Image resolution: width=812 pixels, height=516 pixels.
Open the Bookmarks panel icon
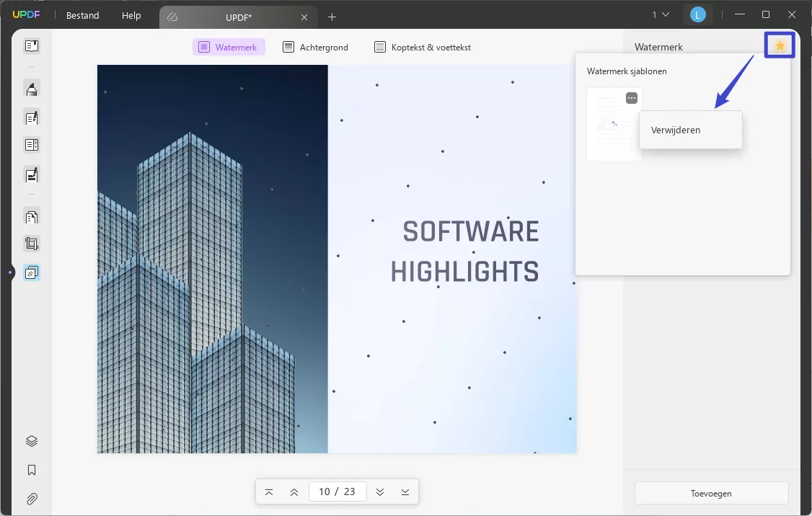tap(32, 470)
